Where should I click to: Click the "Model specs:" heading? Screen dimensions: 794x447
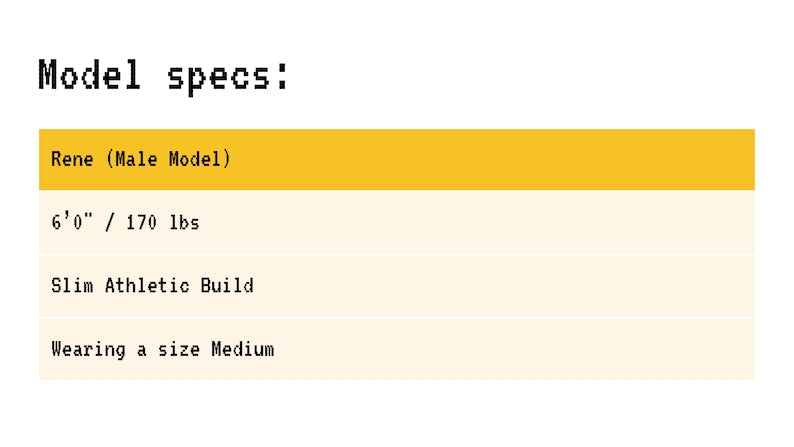tap(164, 76)
